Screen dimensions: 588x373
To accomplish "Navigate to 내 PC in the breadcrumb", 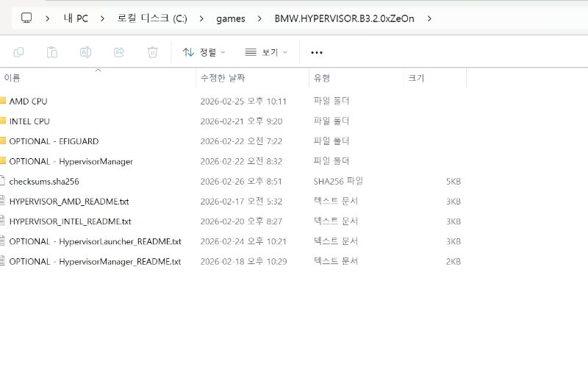I will (76, 18).
